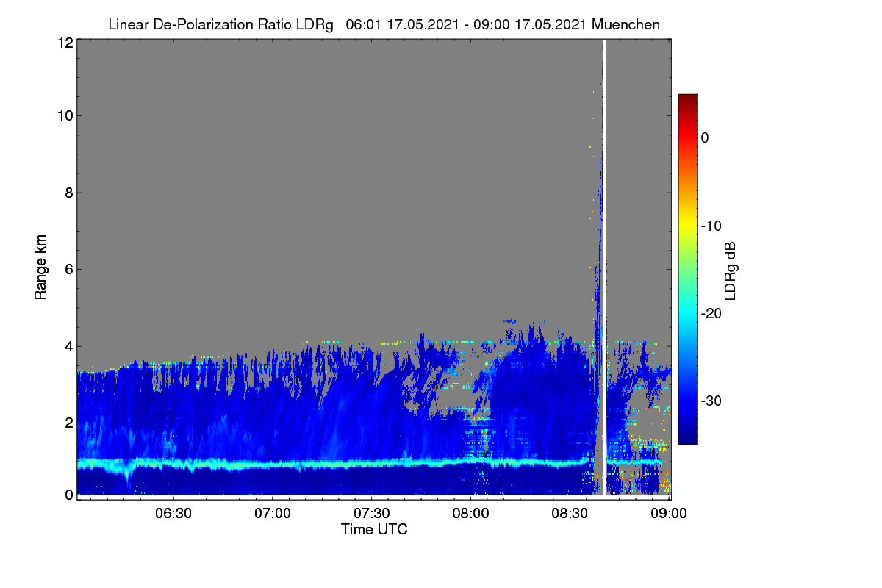Click the 0 dB colorbar tick label
882x588 pixels.
coord(705,137)
